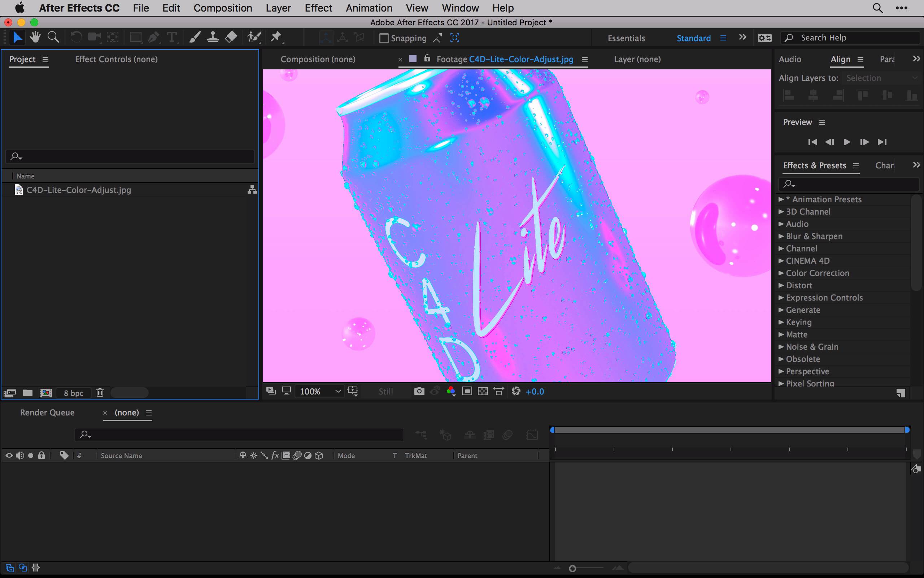Expand the Blur & Sharpen category
924x578 pixels.
781,236
